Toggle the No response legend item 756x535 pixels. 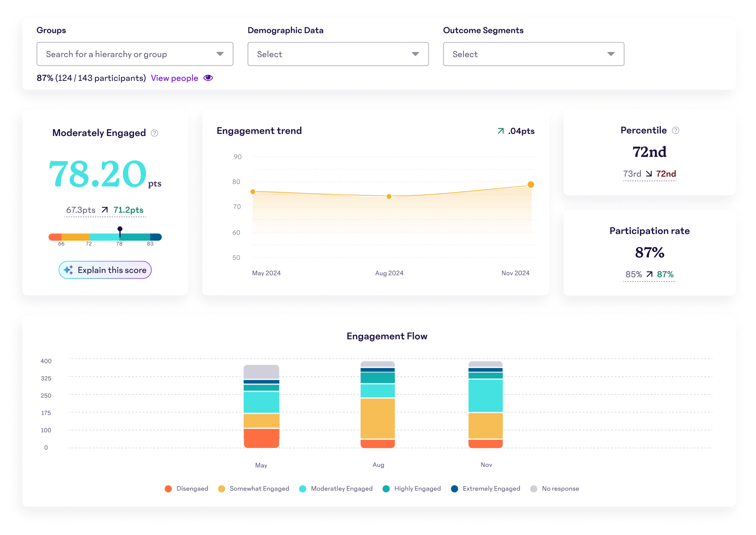point(555,488)
